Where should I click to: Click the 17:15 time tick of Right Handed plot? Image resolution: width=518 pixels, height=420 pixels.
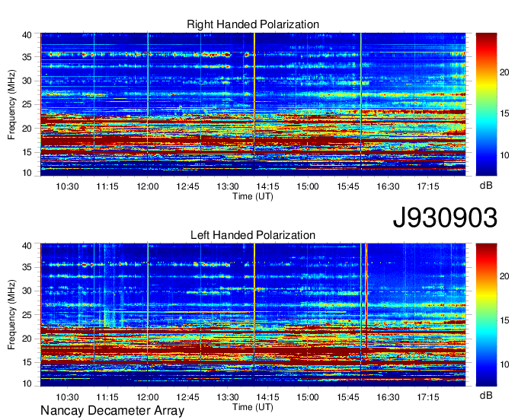click(x=428, y=186)
